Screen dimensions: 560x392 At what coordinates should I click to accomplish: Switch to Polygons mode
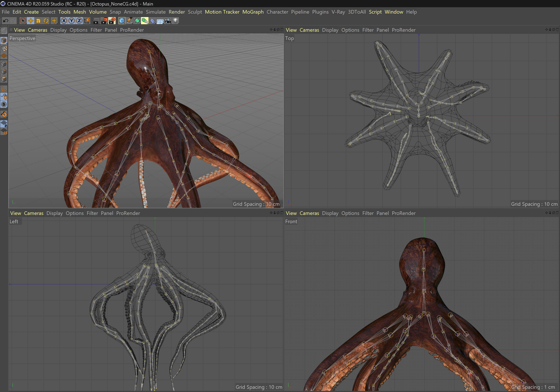[4, 79]
